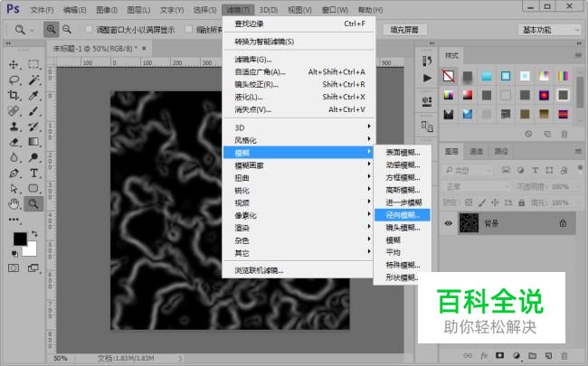
Task: Choose zoom-out mode in options bar
Action: (x=67, y=29)
